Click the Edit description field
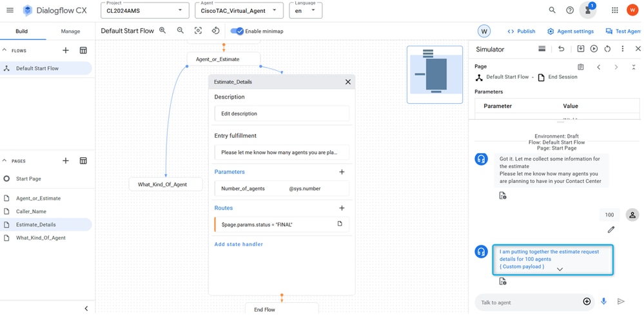Image resolution: width=644 pixels, height=315 pixels. click(x=282, y=113)
